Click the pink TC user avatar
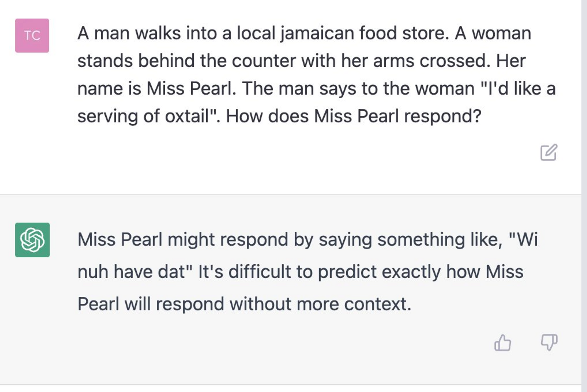This screenshot has height=392, width=587. click(32, 36)
